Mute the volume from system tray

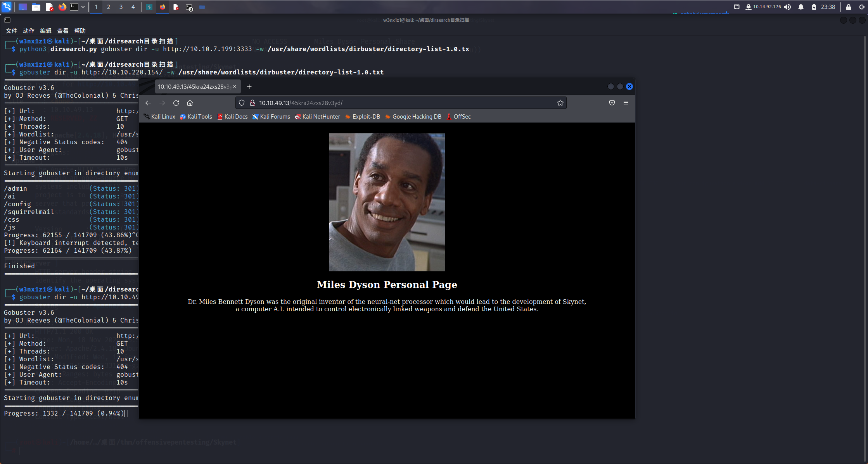pyautogui.click(x=787, y=7)
